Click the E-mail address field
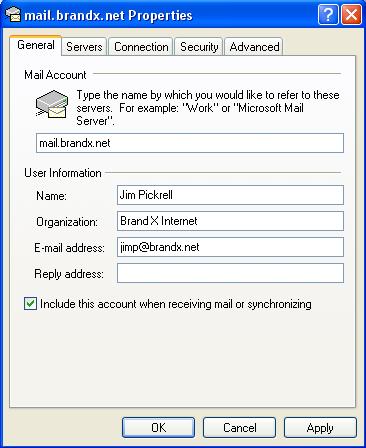This screenshot has width=366, height=448. [x=230, y=247]
